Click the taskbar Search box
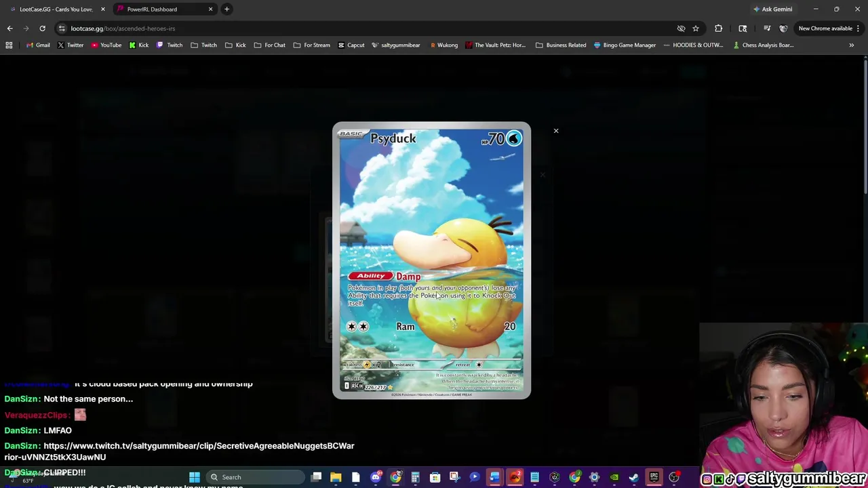 pos(256,477)
